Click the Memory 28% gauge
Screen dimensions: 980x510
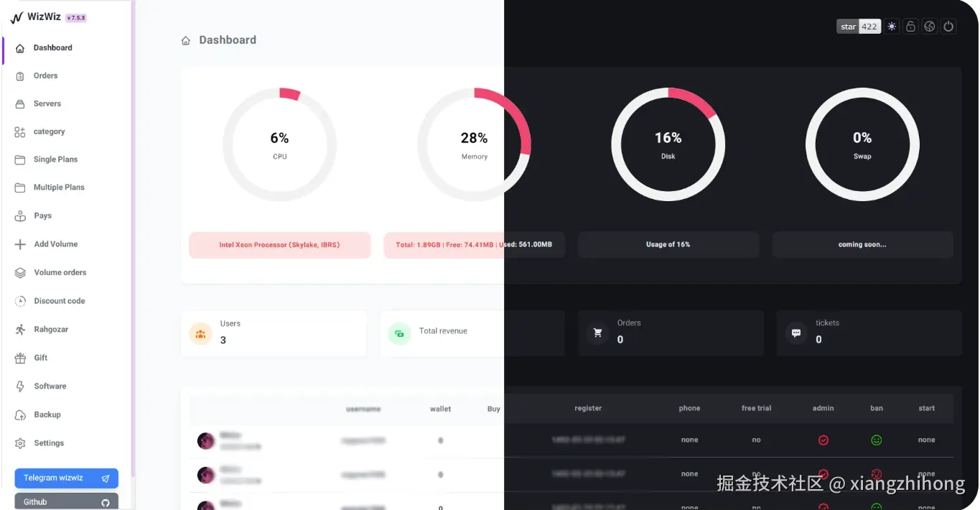[x=474, y=144]
